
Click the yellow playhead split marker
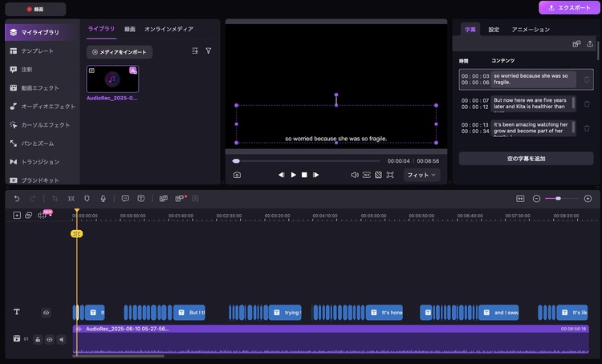77,233
